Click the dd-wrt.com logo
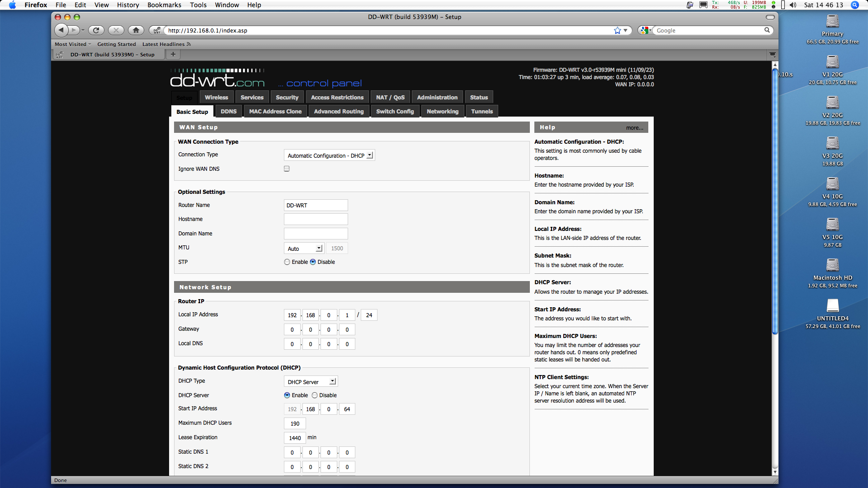 [217, 78]
